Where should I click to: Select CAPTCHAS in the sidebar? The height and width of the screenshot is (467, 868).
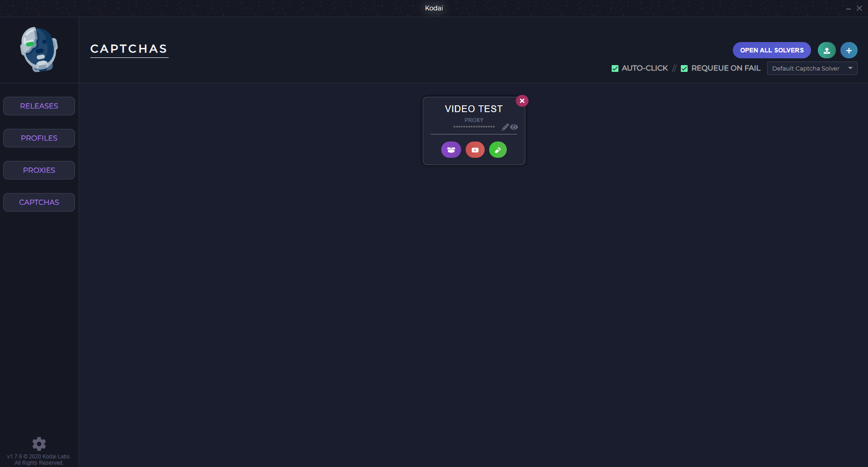[39, 202]
